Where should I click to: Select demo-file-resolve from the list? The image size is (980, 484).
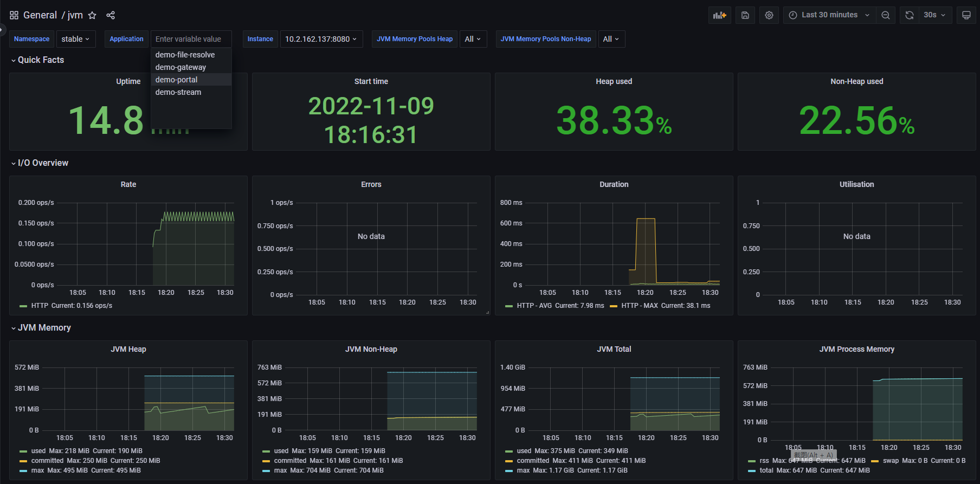(x=191, y=55)
